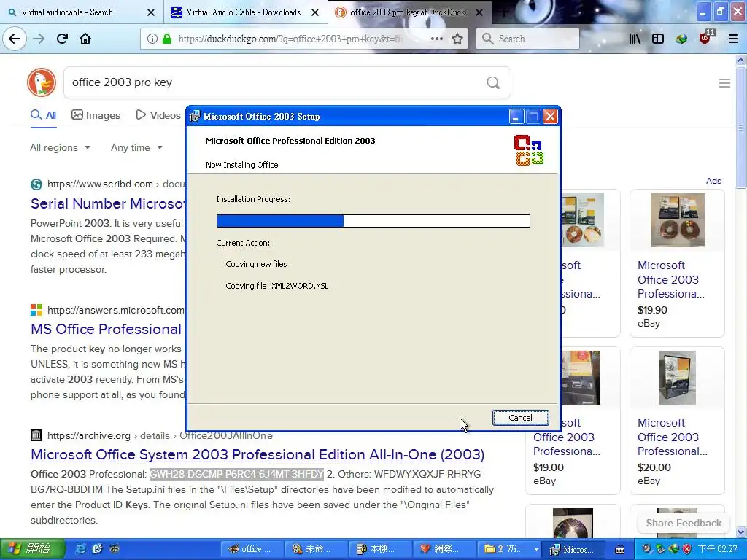The width and height of the screenshot is (747, 560).
Task: Close the office 2003 pro key tab
Action: pyautogui.click(x=479, y=12)
